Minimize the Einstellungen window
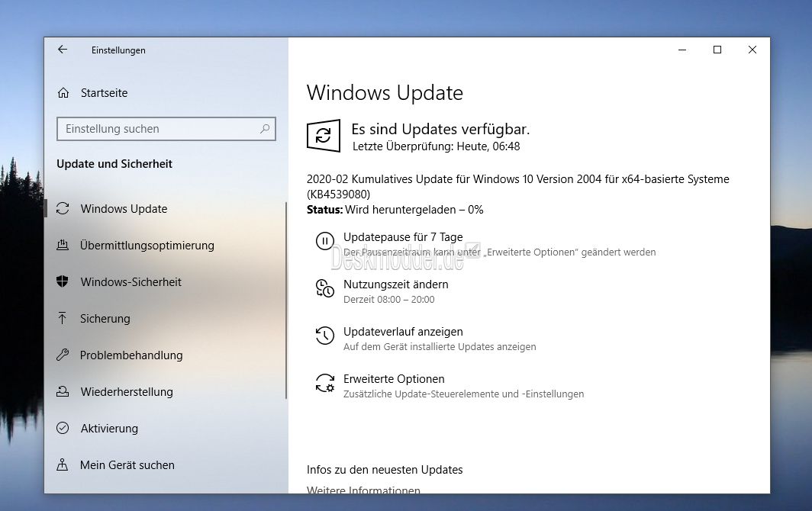Viewport: 812px width, 511px height. [682, 50]
